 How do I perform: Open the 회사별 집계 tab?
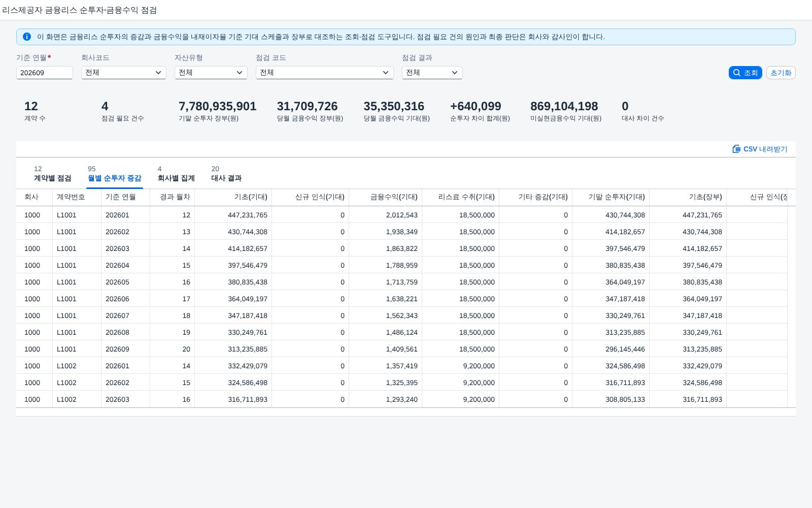tap(176, 173)
